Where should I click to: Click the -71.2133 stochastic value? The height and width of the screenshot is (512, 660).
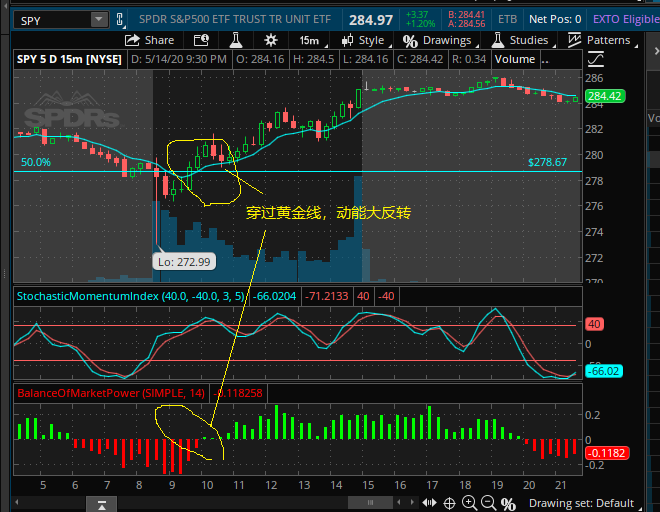click(327, 296)
